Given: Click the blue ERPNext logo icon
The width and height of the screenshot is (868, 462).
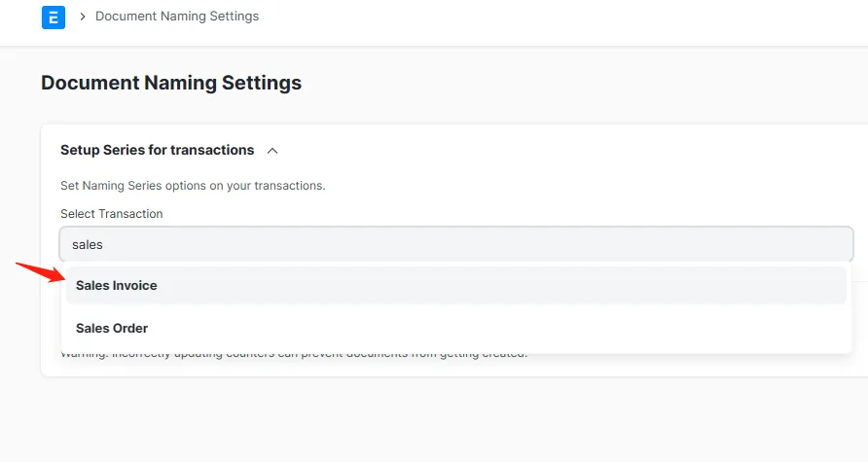Looking at the screenshot, I should (54, 18).
